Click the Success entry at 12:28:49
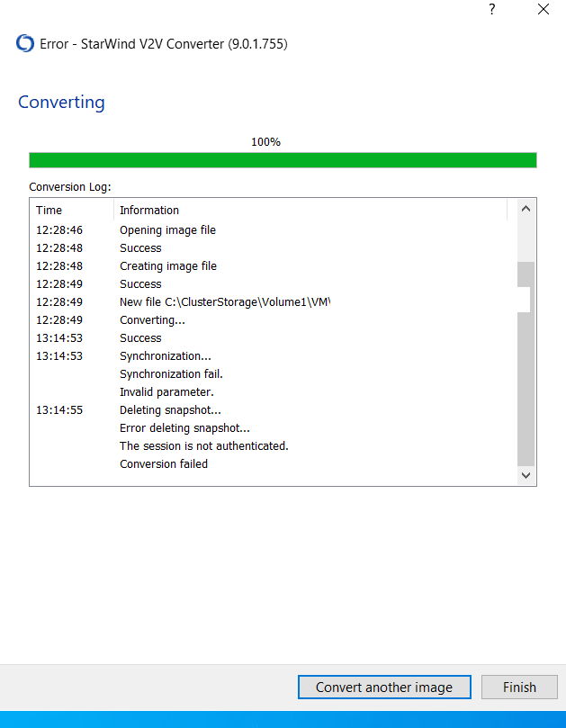This screenshot has height=728, width=566. [x=140, y=284]
